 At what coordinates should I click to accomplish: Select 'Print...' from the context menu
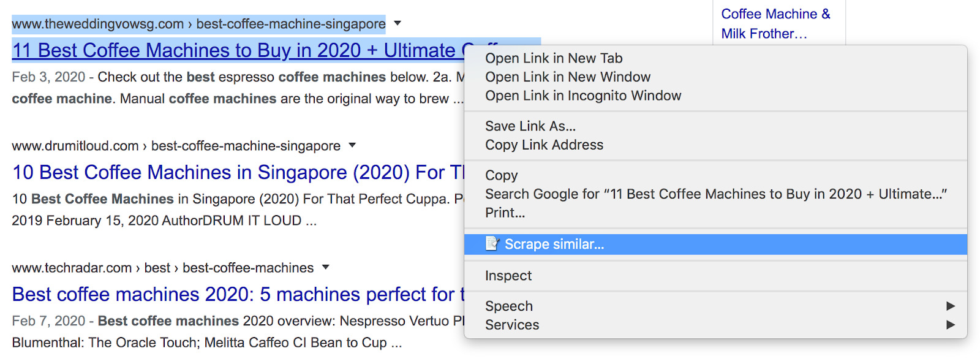505,213
